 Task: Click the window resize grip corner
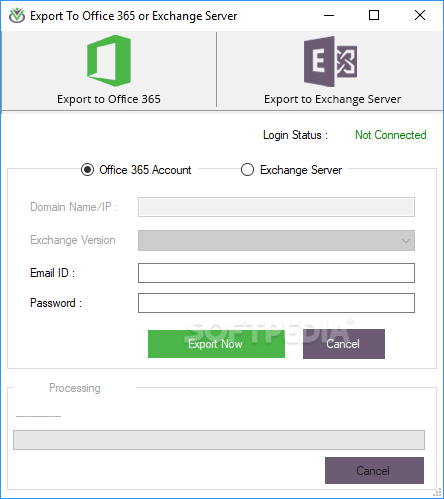tap(438, 493)
